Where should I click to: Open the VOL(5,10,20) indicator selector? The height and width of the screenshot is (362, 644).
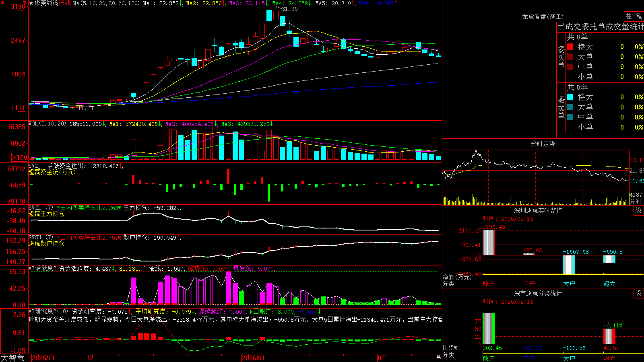click(47, 124)
